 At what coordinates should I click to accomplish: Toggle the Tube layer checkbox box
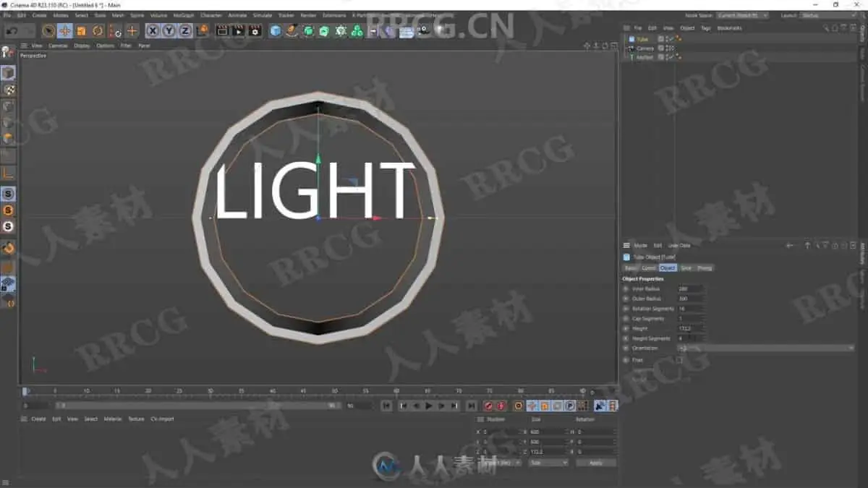click(660, 39)
